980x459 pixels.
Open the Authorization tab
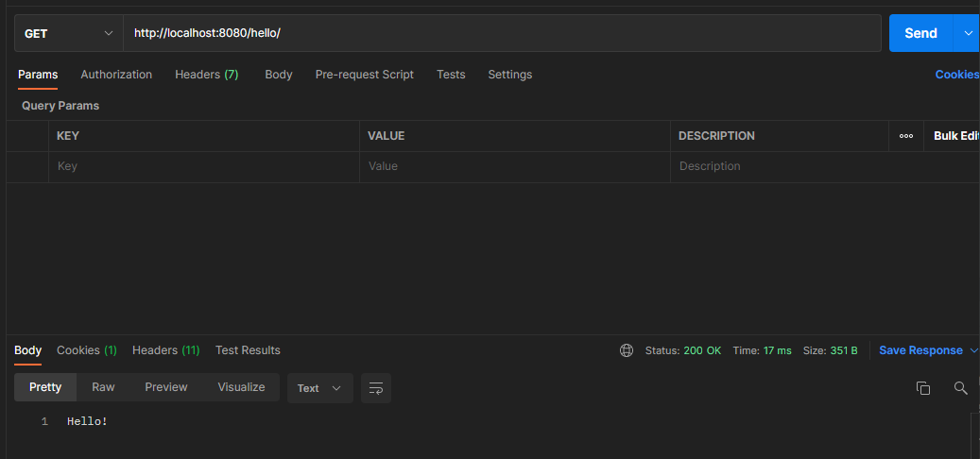click(x=116, y=75)
